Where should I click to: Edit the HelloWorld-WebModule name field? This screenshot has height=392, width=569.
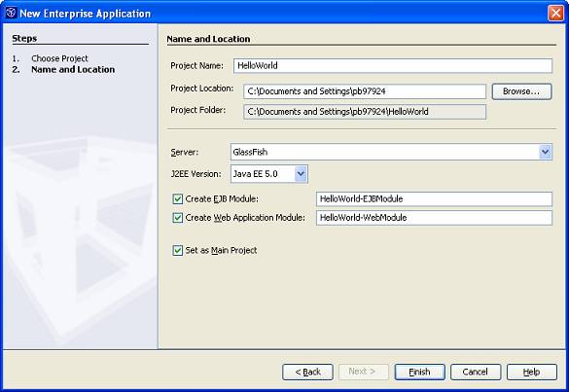(434, 218)
